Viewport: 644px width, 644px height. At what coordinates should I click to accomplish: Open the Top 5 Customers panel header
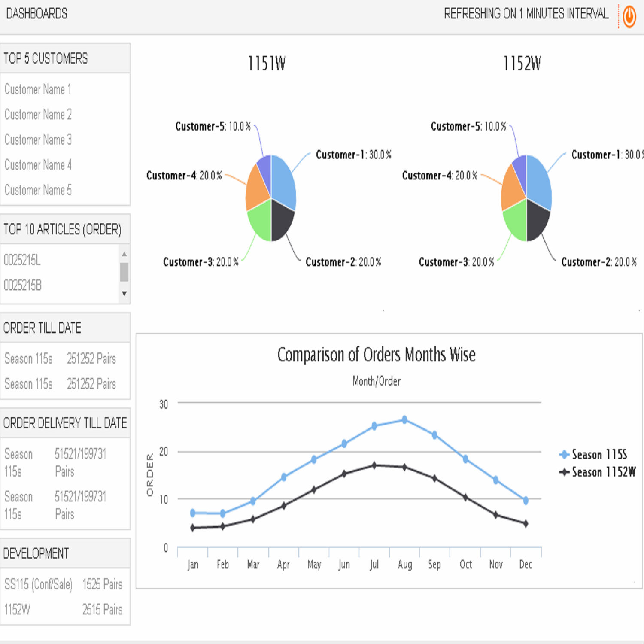[x=46, y=58]
